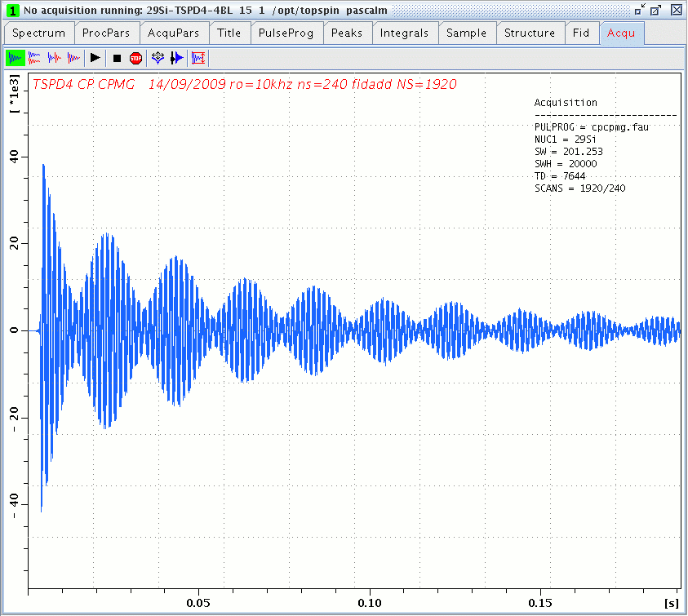The width and height of the screenshot is (688, 616).
Task: Click the blue arrow with vertical bar icon
Action: 176,58
